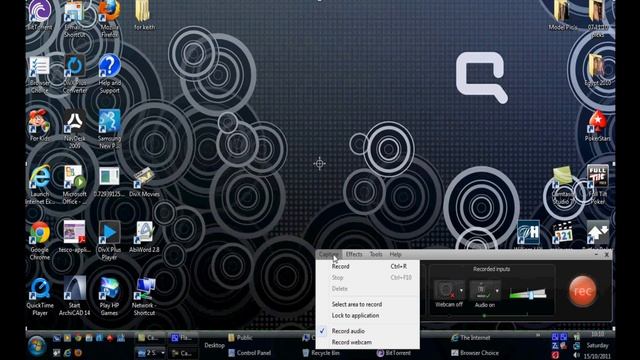The width and height of the screenshot is (640, 360).
Task: Select the Model Pics folder
Action: click(x=562, y=15)
